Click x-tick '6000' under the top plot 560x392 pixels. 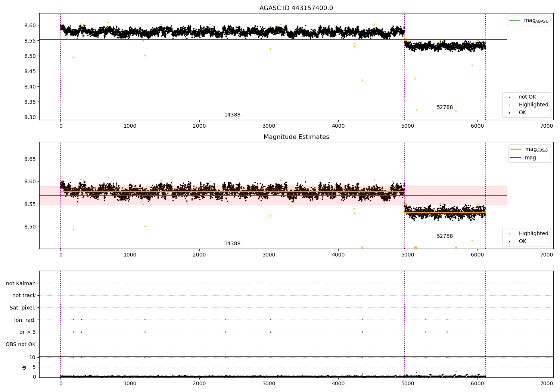[x=477, y=126]
